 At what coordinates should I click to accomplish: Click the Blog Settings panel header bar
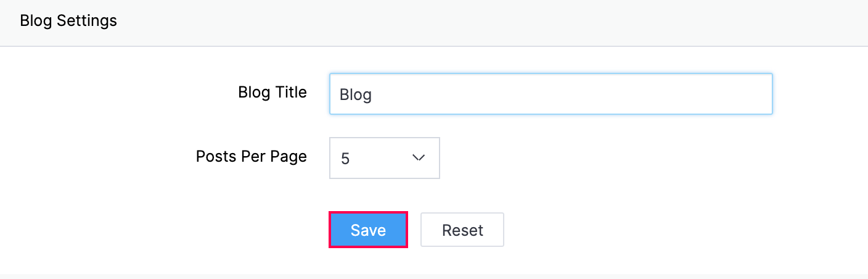click(432, 22)
